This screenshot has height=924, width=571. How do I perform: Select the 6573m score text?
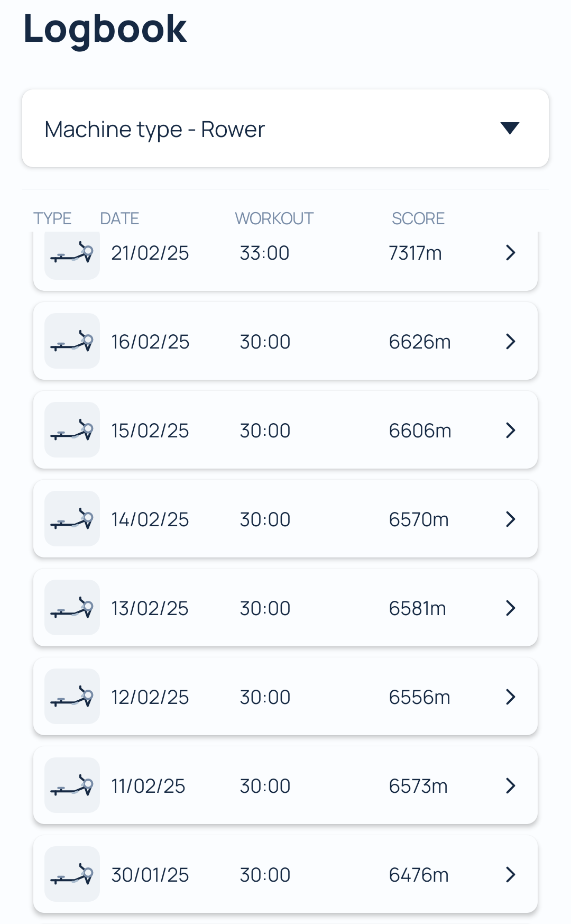point(418,786)
